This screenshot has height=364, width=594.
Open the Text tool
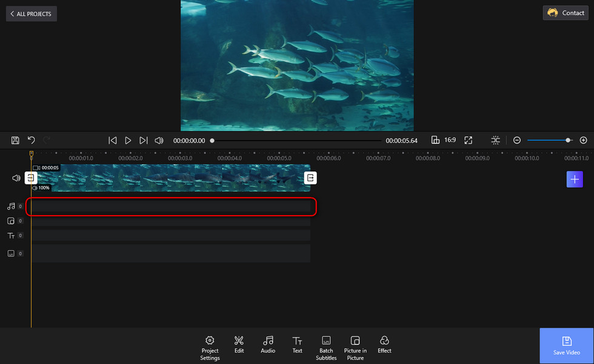pyautogui.click(x=298, y=345)
